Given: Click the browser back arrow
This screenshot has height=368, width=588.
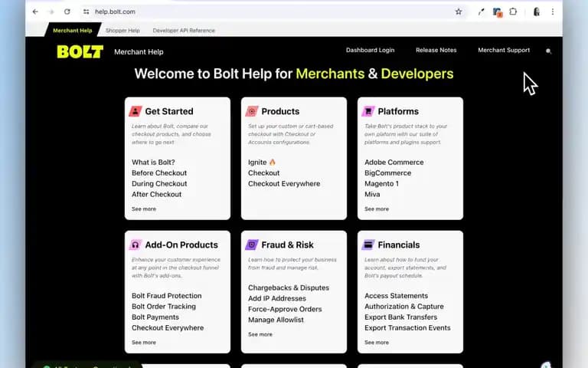Looking at the screenshot, I should pos(35,11).
